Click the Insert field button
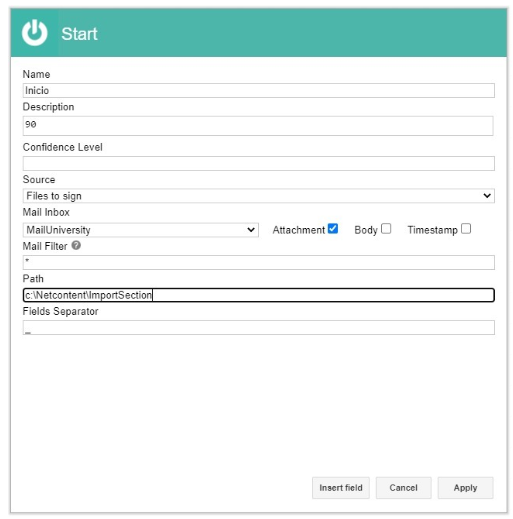Screen dimensions: 513x519 click(341, 488)
